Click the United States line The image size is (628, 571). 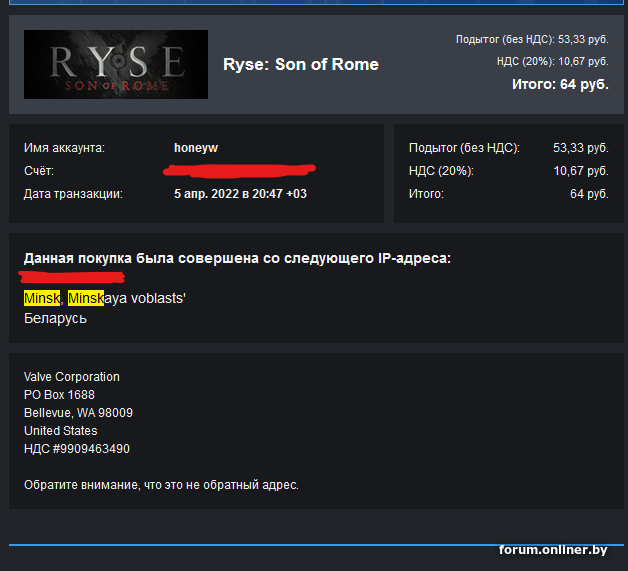(60, 431)
